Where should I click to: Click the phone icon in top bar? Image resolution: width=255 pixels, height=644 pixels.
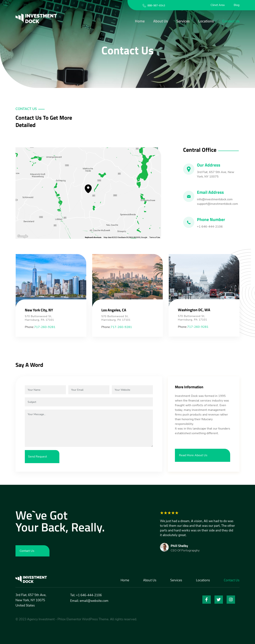144,5
